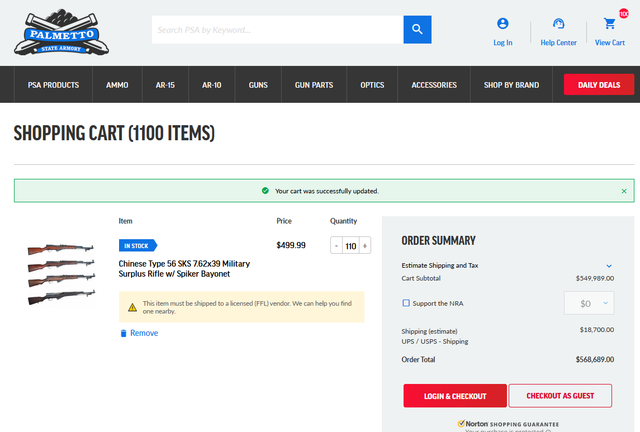Open the Optics menu

pyautogui.click(x=372, y=85)
